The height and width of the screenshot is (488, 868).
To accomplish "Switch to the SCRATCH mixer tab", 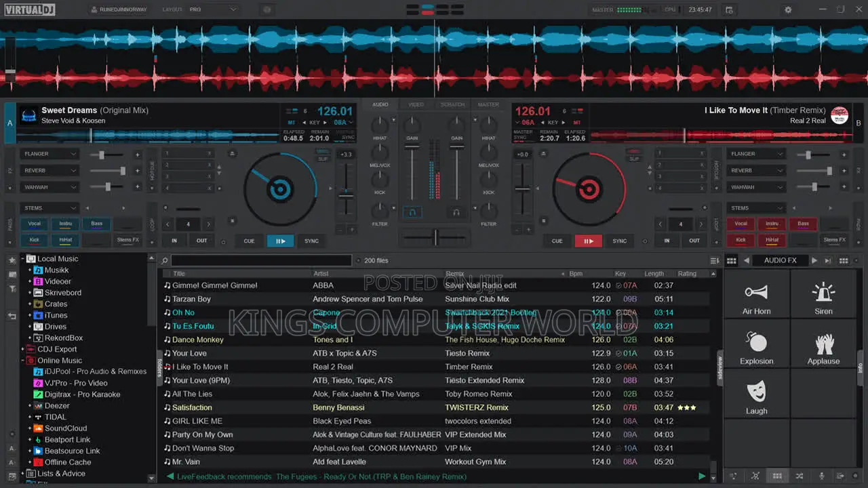I will [452, 104].
